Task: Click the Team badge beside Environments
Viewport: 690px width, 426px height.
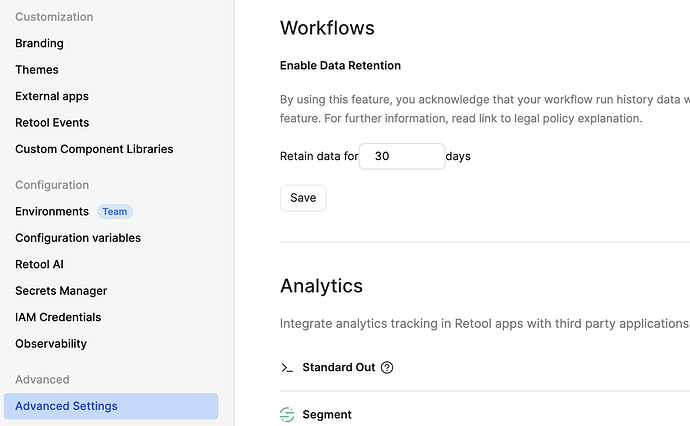Action: tap(114, 212)
